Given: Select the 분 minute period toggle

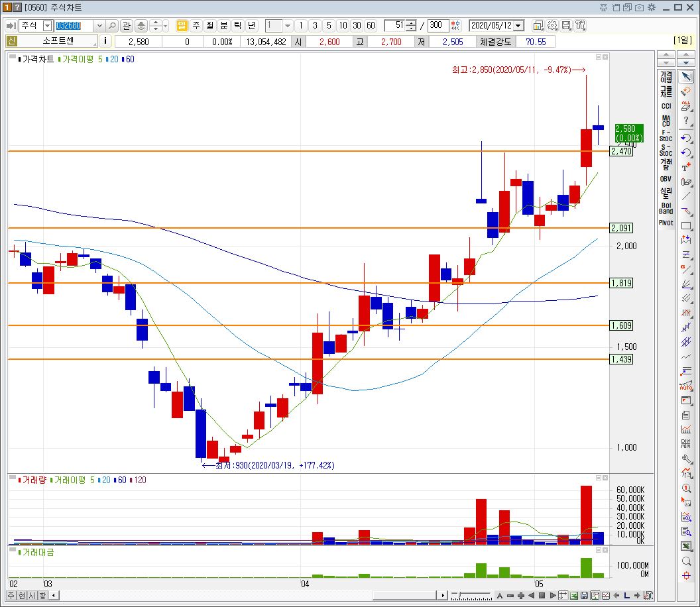Looking at the screenshot, I should pos(223,25).
